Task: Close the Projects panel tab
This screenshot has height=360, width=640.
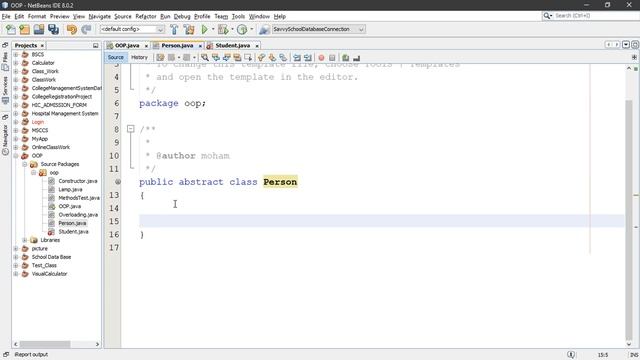Action: coord(42,46)
